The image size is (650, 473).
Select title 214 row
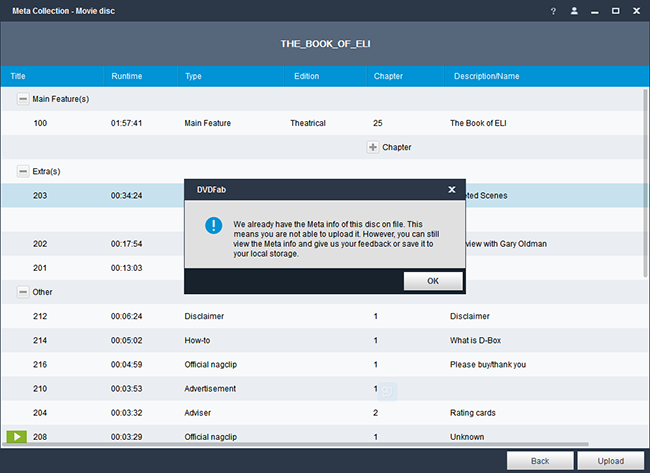point(322,340)
